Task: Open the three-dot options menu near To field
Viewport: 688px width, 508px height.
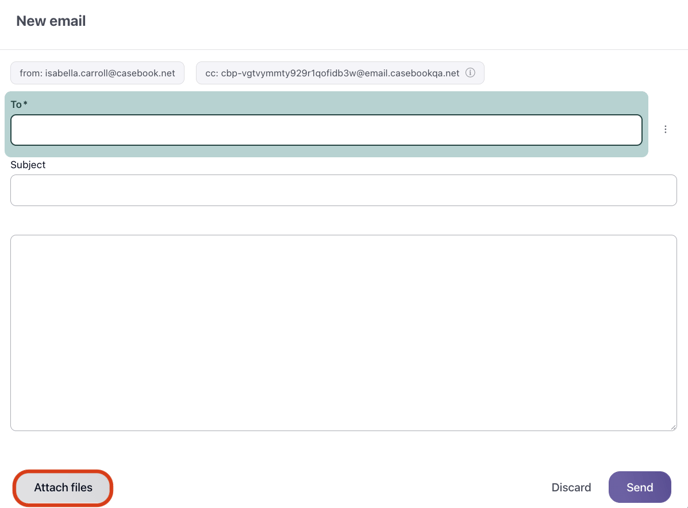Action: click(x=665, y=129)
